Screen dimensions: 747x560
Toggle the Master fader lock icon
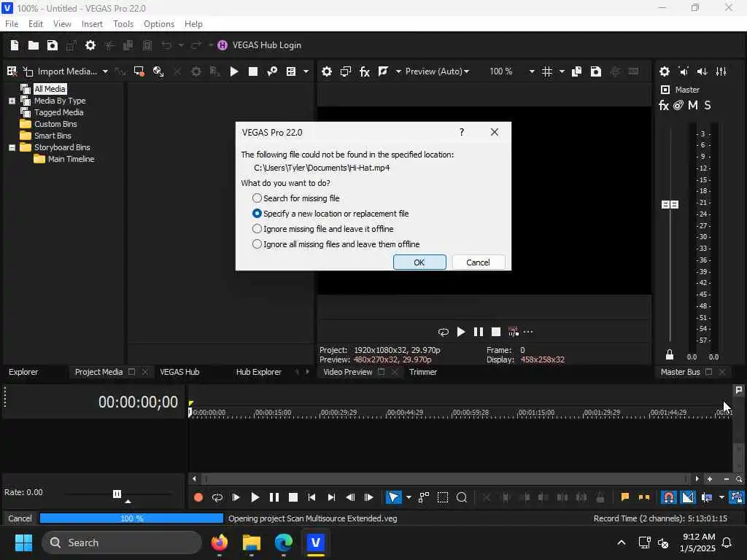tap(670, 355)
